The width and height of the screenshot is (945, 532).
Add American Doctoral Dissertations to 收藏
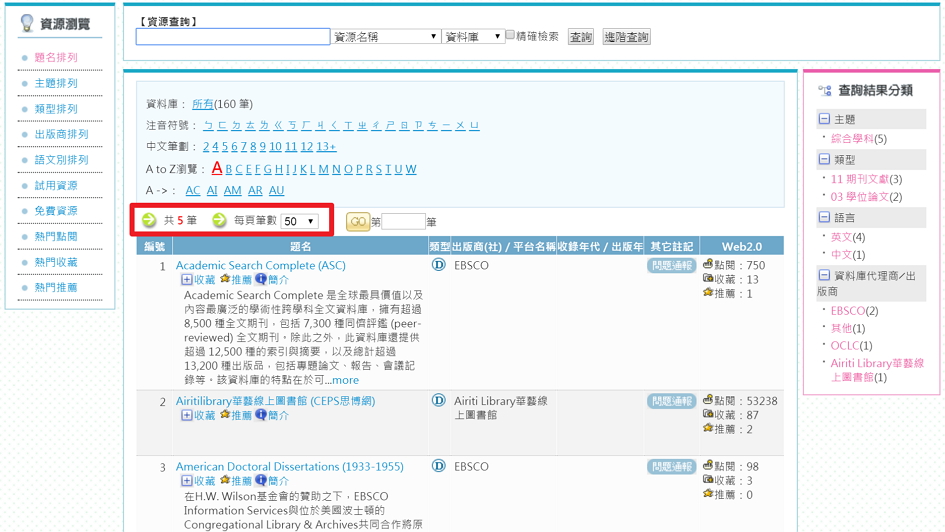[198, 481]
